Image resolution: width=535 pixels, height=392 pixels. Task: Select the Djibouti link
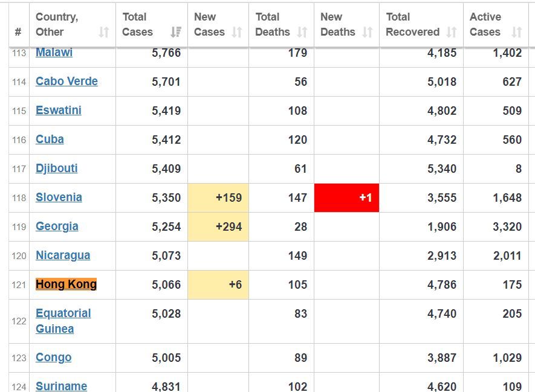click(x=56, y=169)
